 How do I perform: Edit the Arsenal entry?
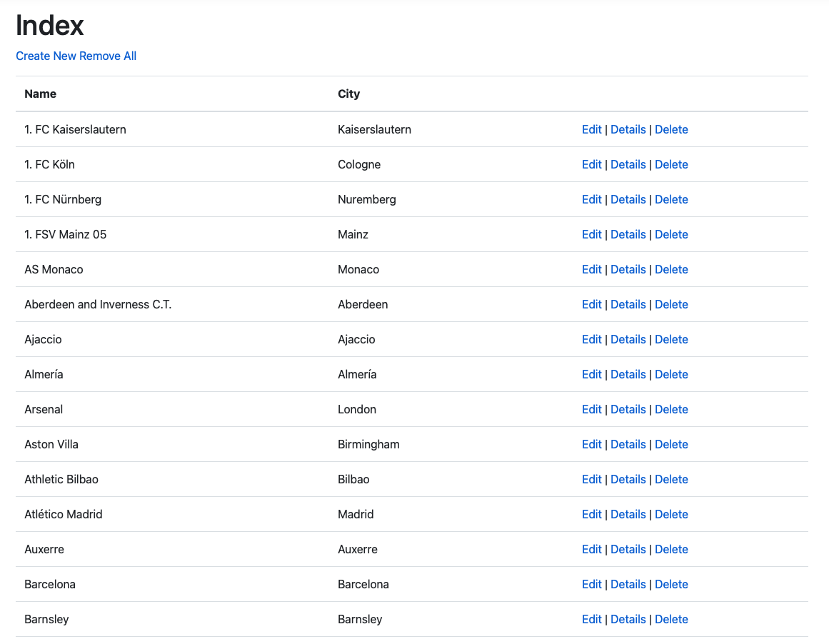pos(592,409)
